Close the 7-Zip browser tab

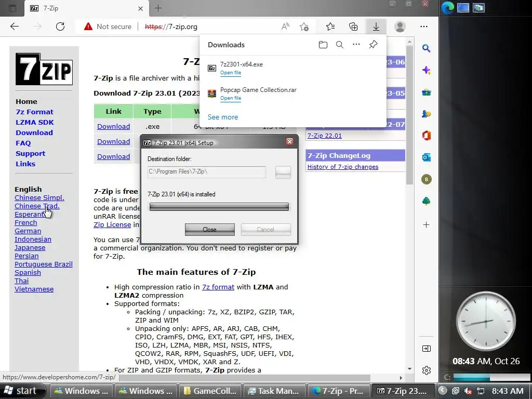(140, 8)
